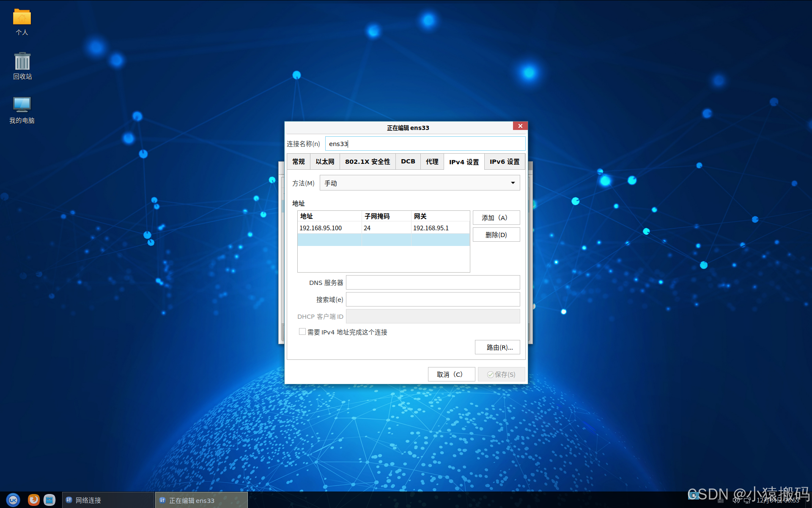812x508 pixels.
Task: Click the DNS 服务器 input field
Action: click(433, 282)
